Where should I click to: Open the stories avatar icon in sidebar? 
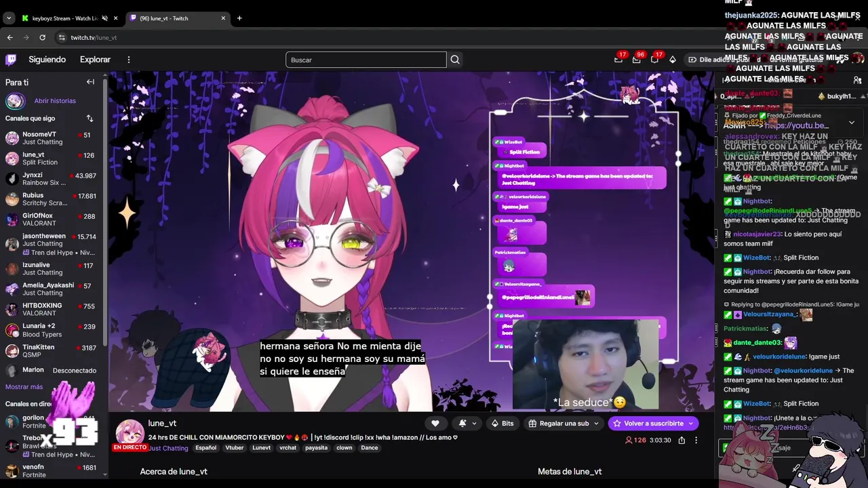tap(15, 101)
